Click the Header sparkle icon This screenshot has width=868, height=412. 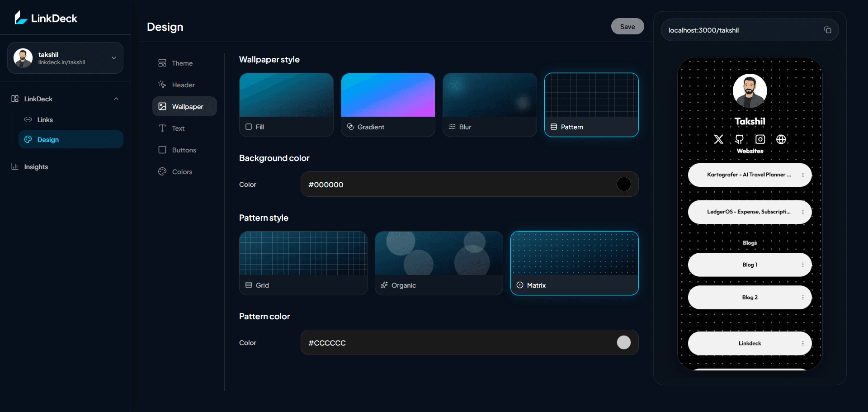click(162, 85)
